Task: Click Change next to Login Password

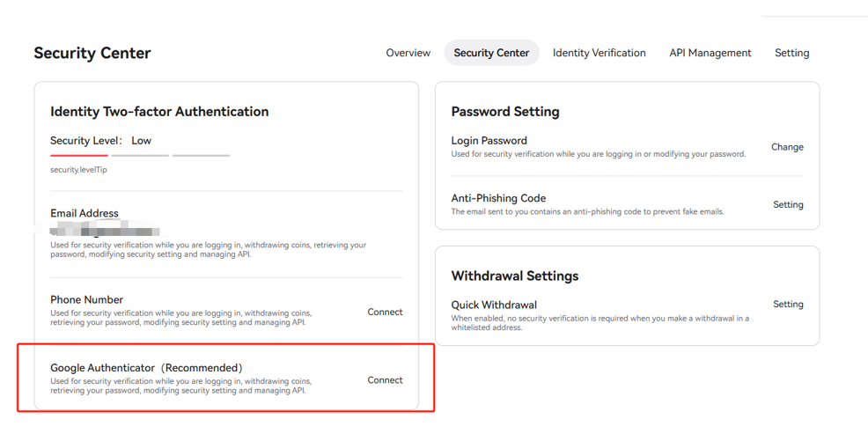Action: pos(787,147)
